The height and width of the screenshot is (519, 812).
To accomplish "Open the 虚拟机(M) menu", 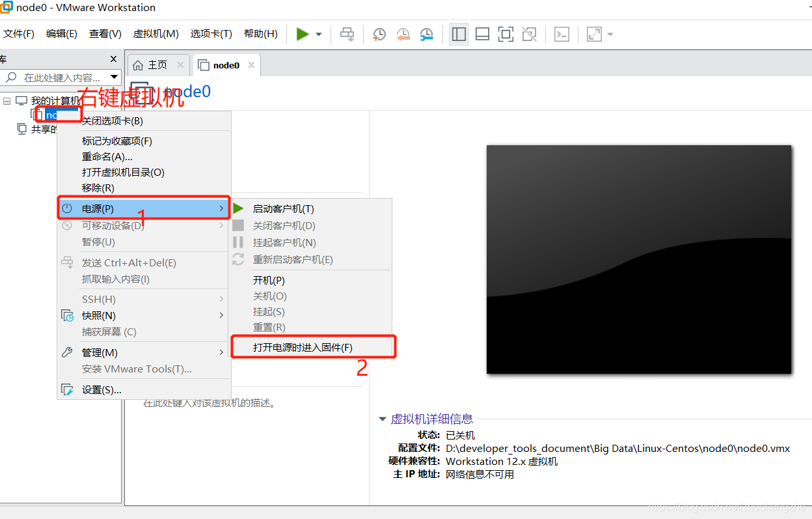I will tap(156, 34).
